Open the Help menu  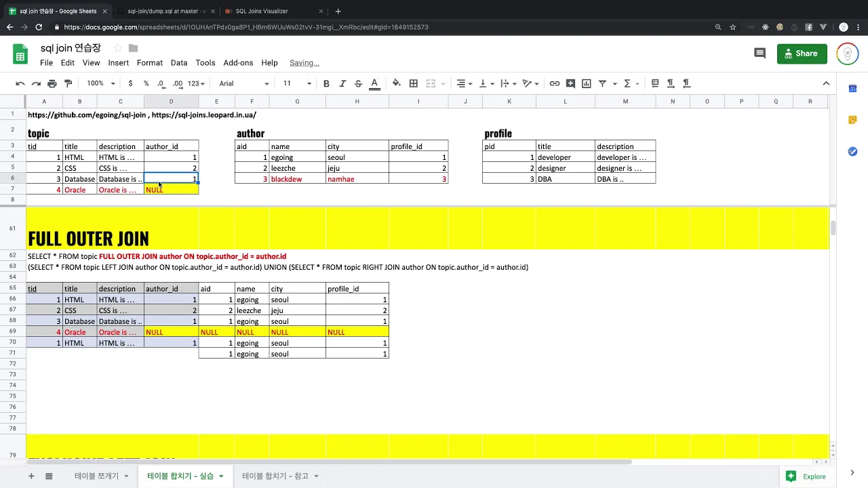pyautogui.click(x=269, y=62)
